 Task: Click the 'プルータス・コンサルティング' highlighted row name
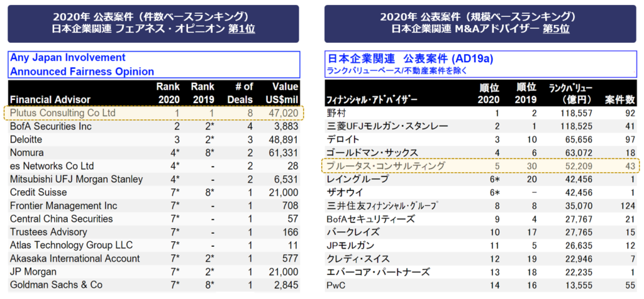click(x=386, y=166)
